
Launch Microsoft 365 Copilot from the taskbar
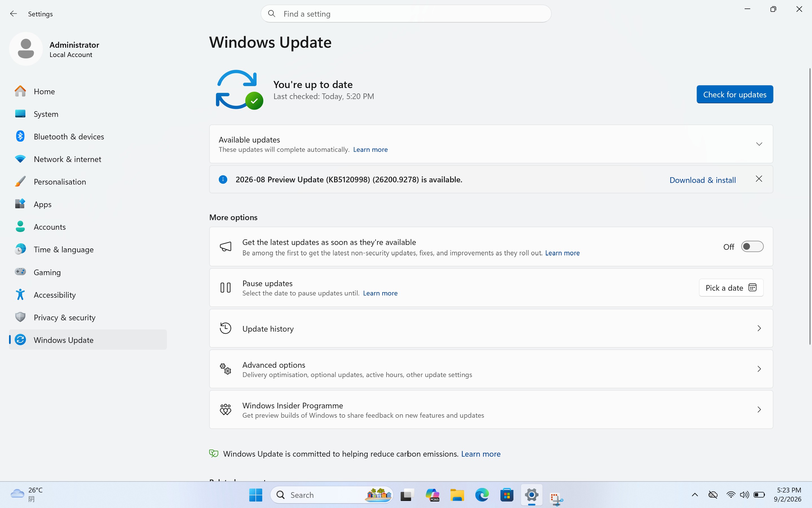pos(432,495)
